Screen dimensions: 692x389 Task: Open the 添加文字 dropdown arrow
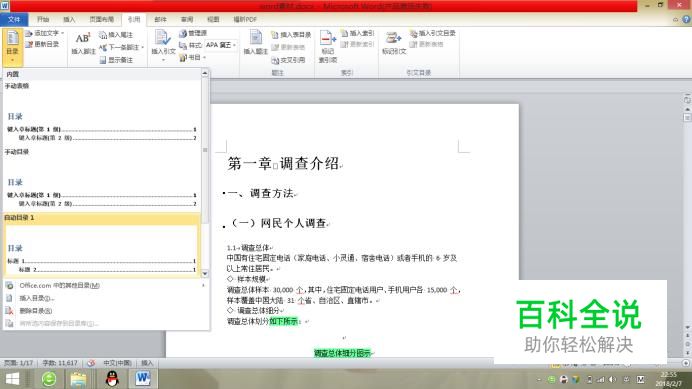tap(62, 34)
